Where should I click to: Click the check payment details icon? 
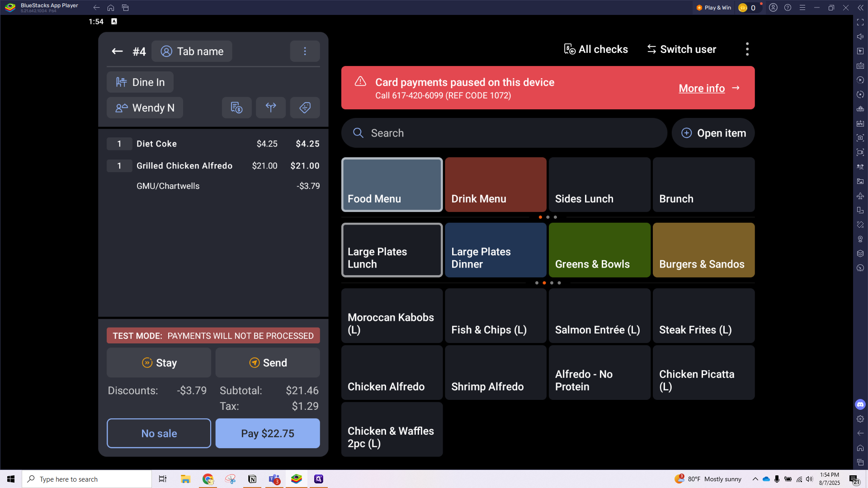point(236,108)
